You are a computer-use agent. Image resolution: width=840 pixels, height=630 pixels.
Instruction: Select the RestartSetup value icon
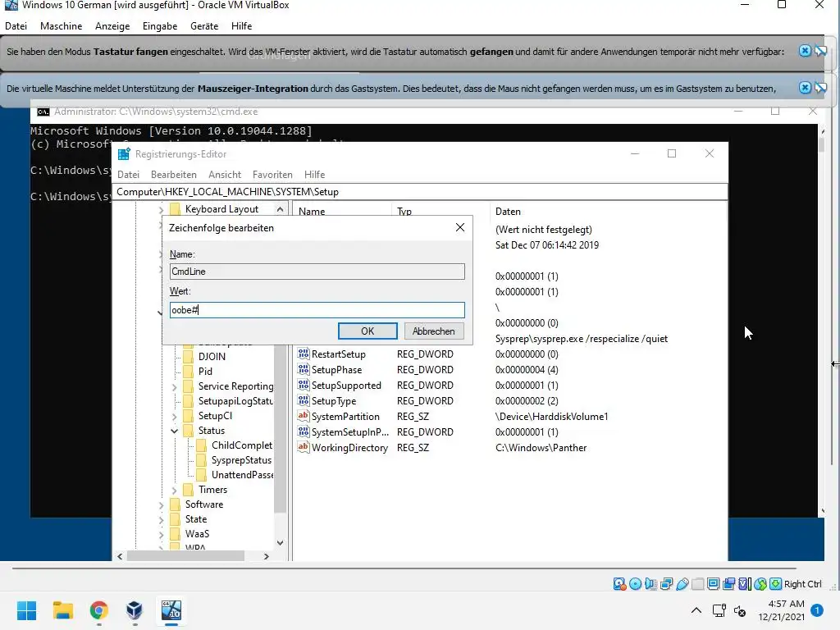[x=304, y=354]
